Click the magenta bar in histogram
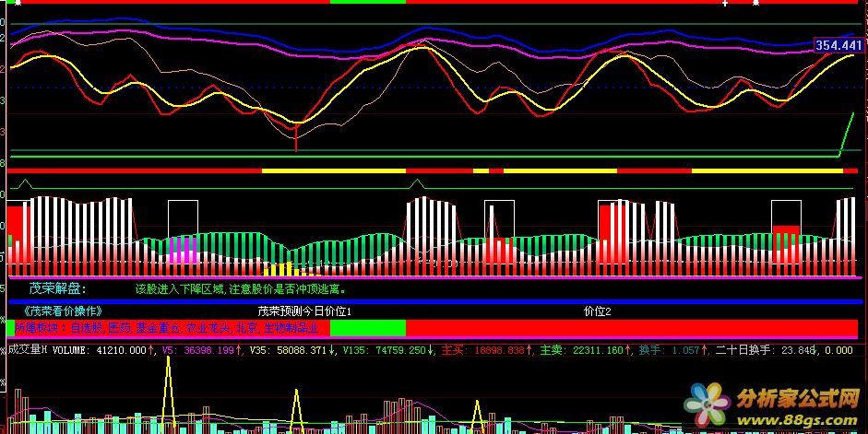The image size is (868, 434). 183,250
